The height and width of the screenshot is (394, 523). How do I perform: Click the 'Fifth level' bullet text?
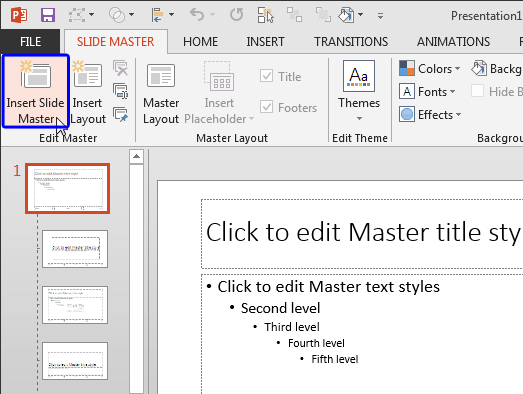pos(335,359)
